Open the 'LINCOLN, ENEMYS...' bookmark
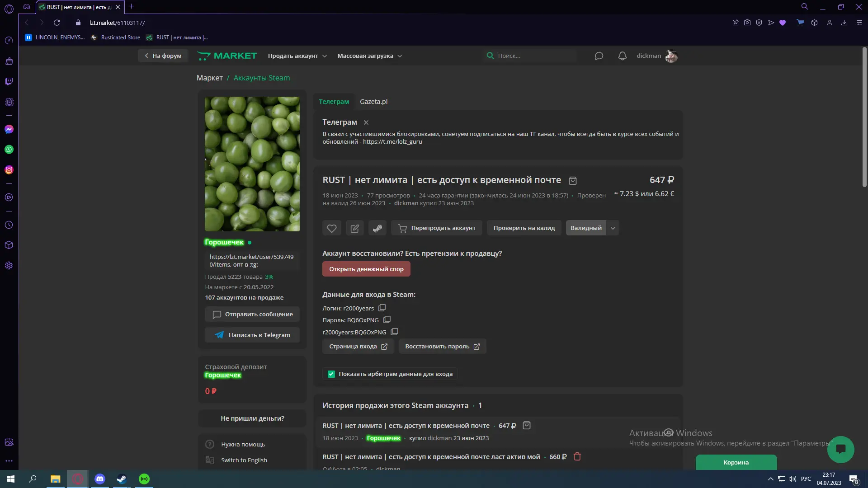Screen dimensions: 868x488 click(x=55, y=38)
